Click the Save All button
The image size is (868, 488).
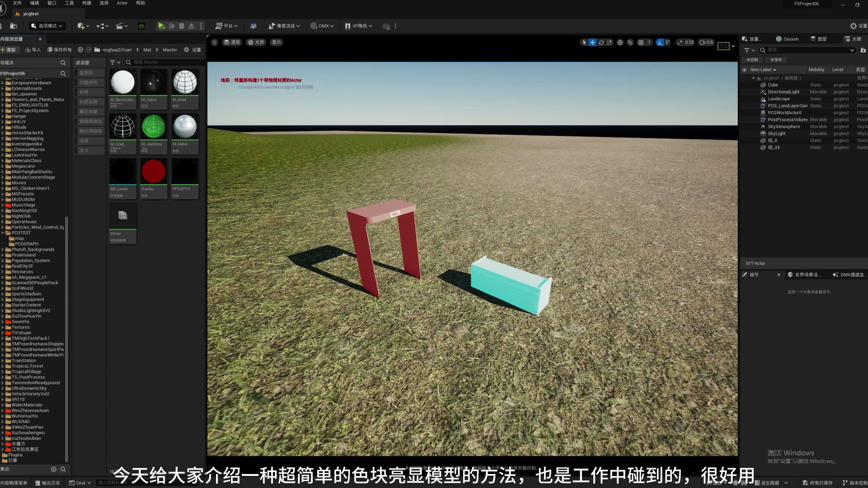click(60, 50)
